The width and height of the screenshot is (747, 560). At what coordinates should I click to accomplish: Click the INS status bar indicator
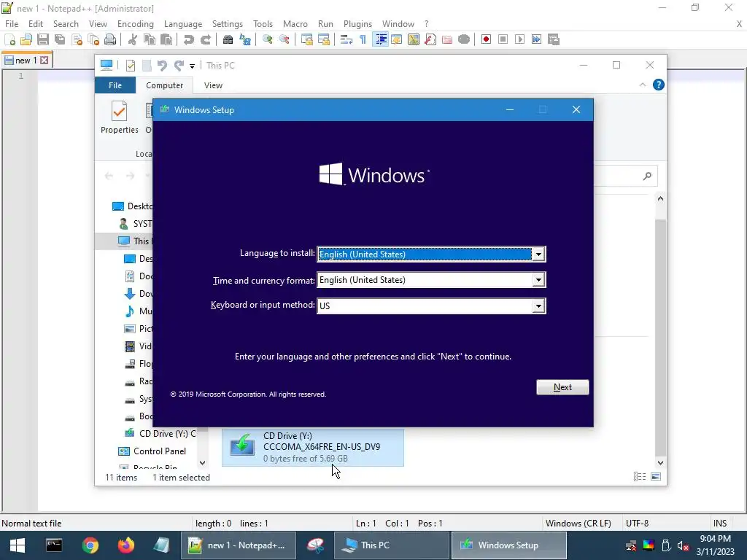click(720, 524)
